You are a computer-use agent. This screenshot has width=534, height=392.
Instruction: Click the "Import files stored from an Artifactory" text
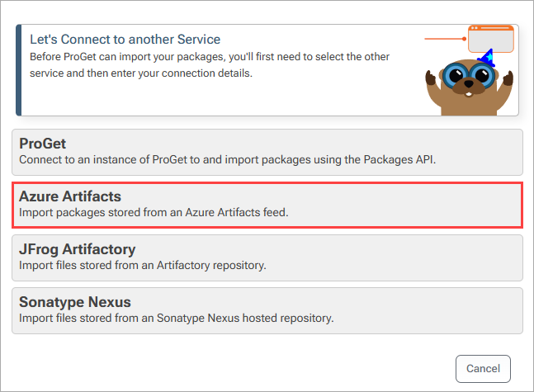coord(142,265)
